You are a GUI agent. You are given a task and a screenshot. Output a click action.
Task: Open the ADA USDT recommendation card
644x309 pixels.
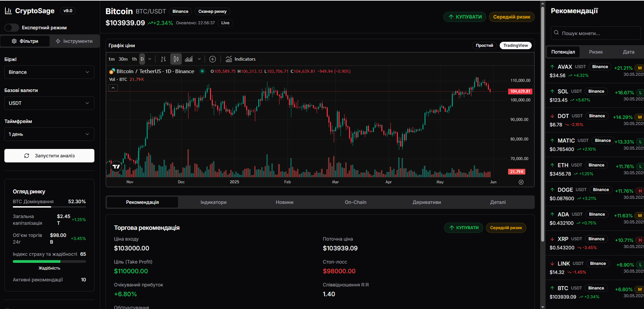tap(595, 218)
